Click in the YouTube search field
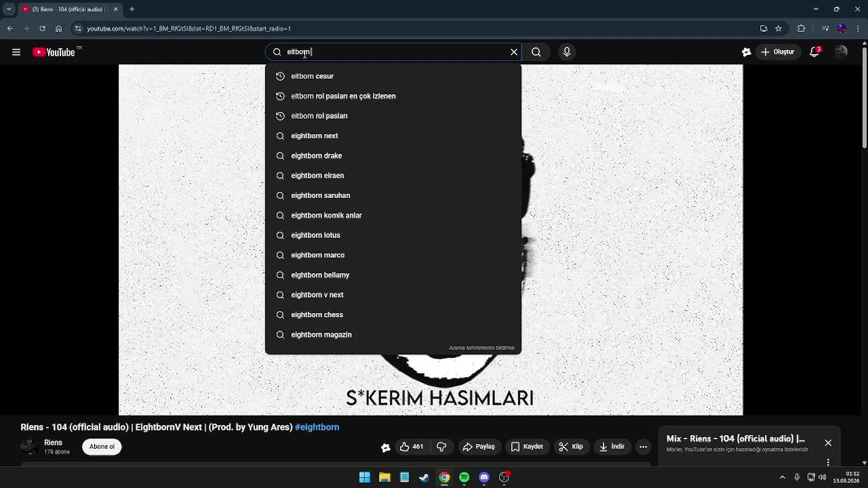This screenshot has height=488, width=868. [393, 52]
